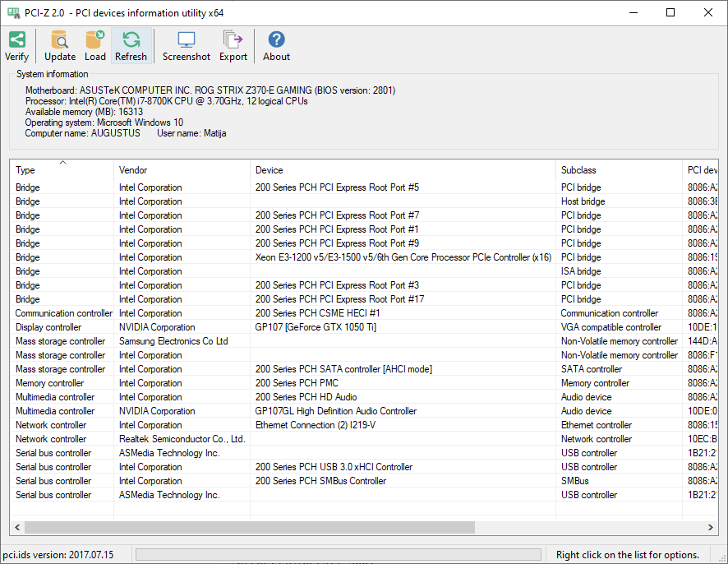Select the 200 Series PCH HD Audio device
Screen dimensions: 728x564
306,397
